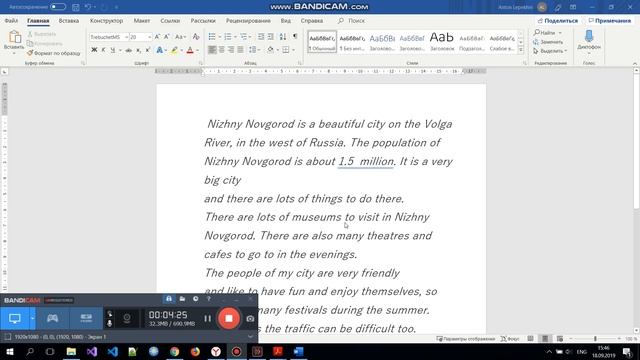This screenshot has height=360, width=640.
Task: Switch to the Ссылки tab
Action: pos(170,20)
